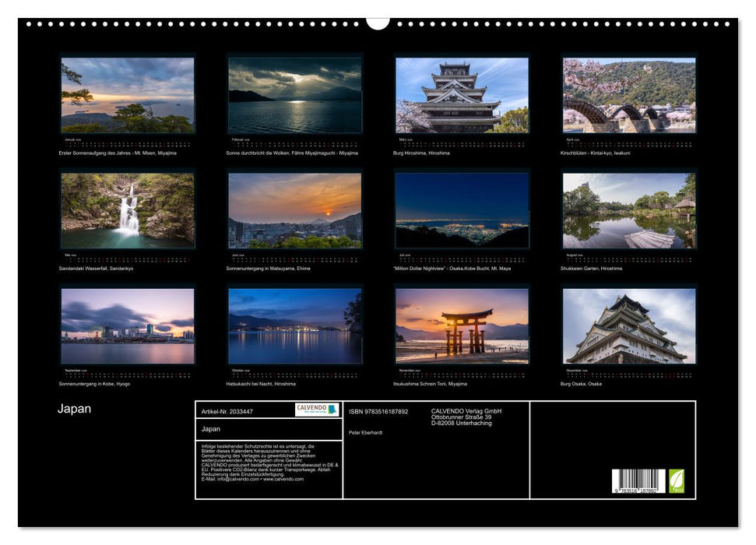Viewport: 756px width, 545px height.
Task: Click the info@calvendo.com email address
Action: pyautogui.click(x=235, y=480)
